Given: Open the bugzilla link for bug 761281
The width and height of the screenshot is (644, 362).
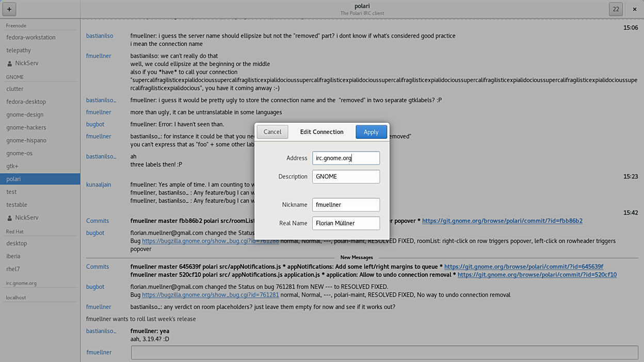Looking at the screenshot, I should tap(210, 295).
